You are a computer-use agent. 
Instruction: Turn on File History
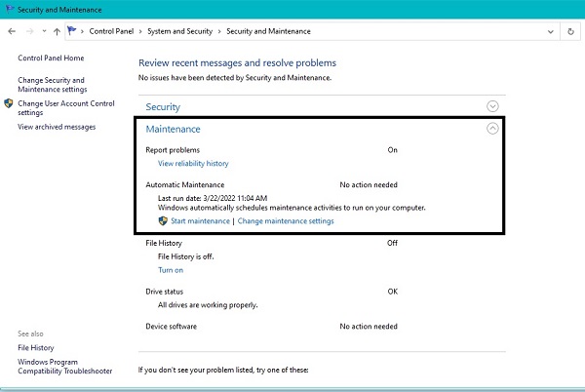171,270
